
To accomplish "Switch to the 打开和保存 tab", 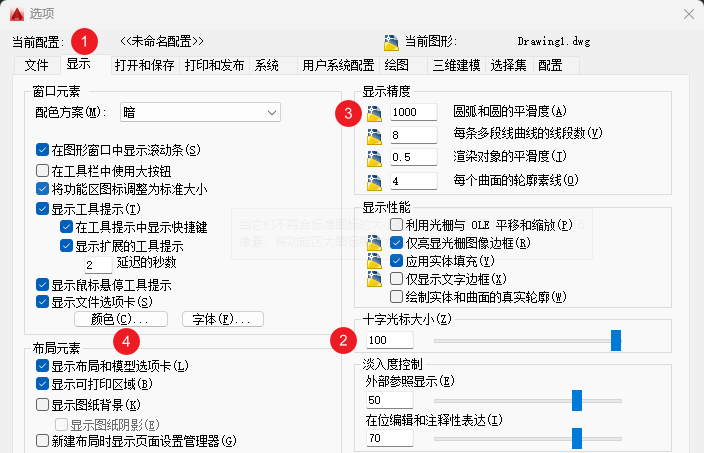I will (144, 65).
